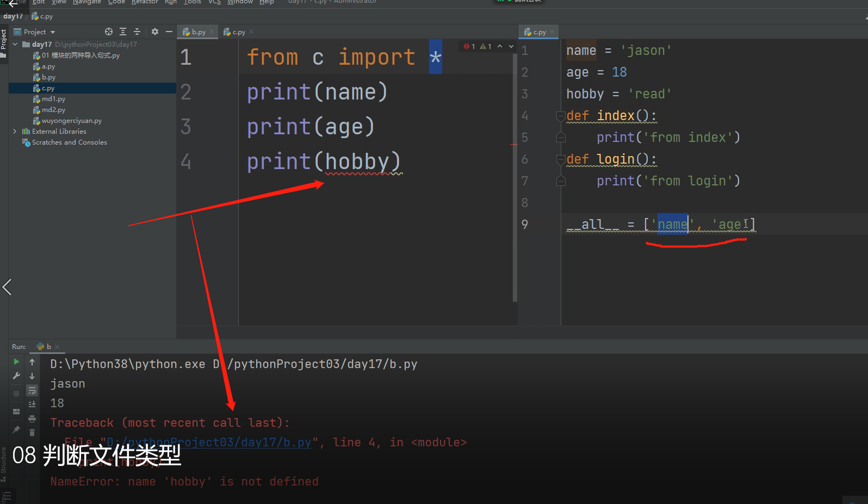This screenshot has width=868, height=504.
Task: Restore layout icon in Run panel
Action: (x=16, y=412)
